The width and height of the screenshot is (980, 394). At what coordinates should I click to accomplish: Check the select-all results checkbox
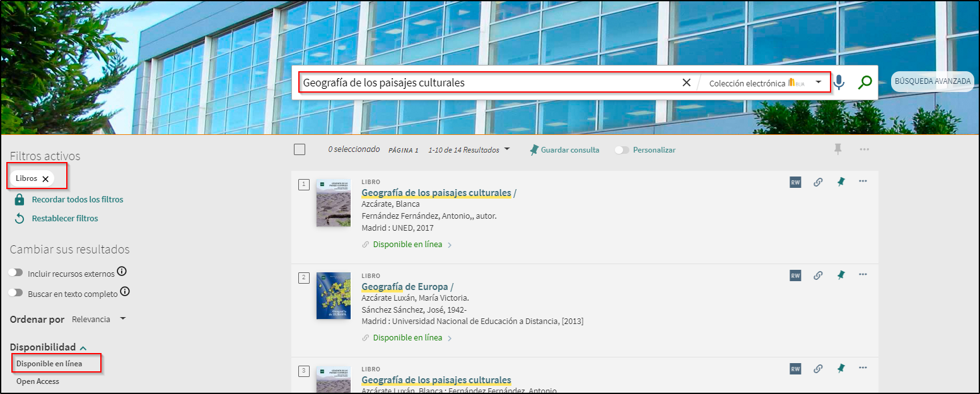pyautogui.click(x=300, y=150)
